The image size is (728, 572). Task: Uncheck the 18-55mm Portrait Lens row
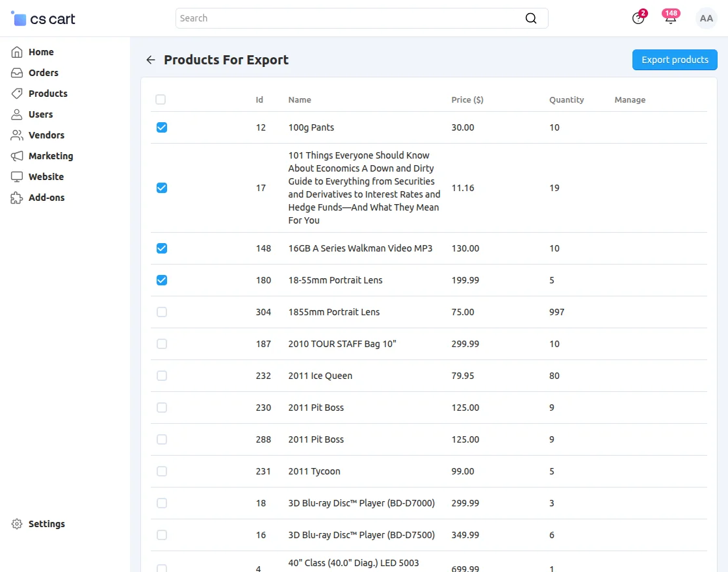click(x=161, y=280)
